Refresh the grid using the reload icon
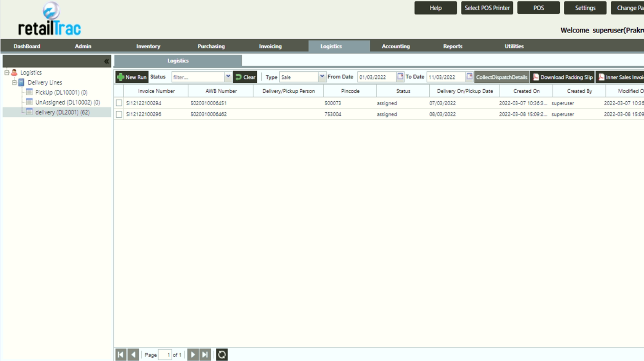The height and width of the screenshot is (361, 644). (x=222, y=355)
